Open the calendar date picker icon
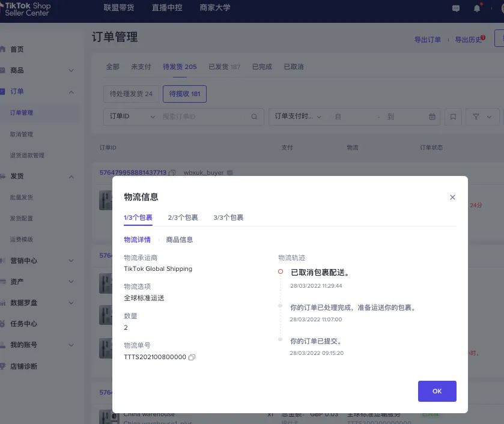The image size is (504, 424). pos(432,117)
